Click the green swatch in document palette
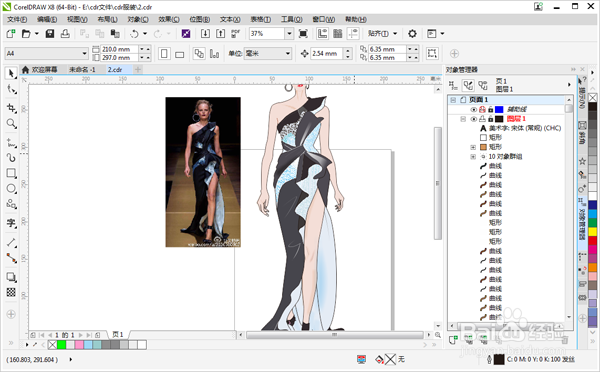This screenshot has height=372, width=600. click(61, 345)
